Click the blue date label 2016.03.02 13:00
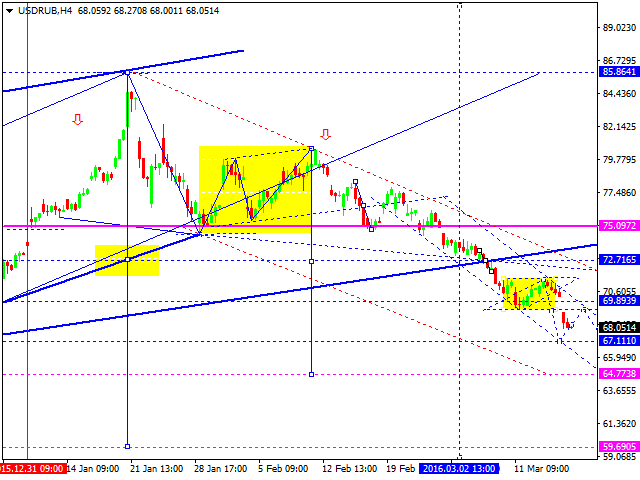This screenshot has height=480, width=640. (x=459, y=468)
